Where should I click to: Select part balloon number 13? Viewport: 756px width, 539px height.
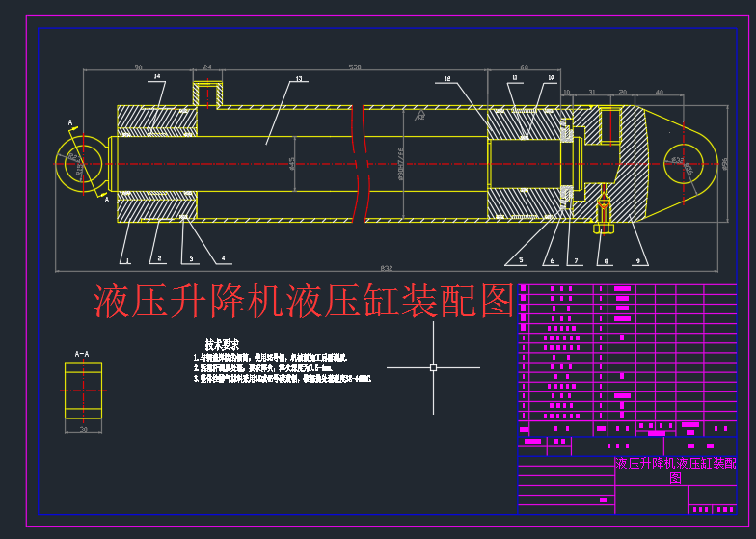pos(299,79)
